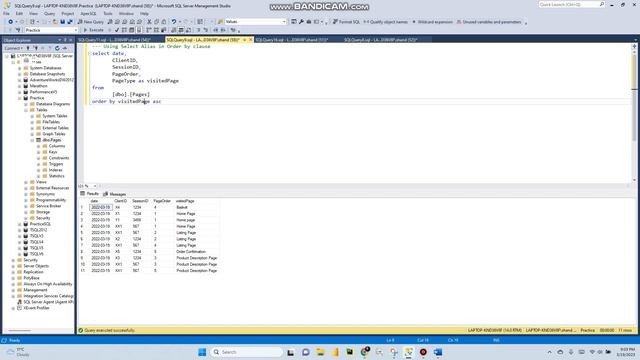Screen dimensions: 640x360
Task: Click the Cut scissors icon
Action: (149, 22)
